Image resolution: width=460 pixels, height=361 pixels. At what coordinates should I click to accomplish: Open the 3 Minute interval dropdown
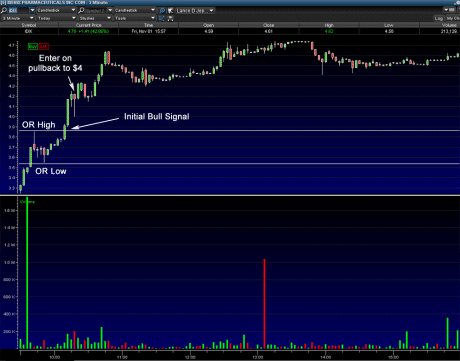coord(18,18)
